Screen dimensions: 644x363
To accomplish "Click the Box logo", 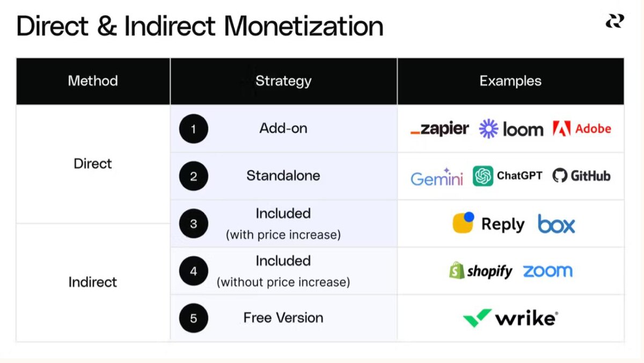I will [x=556, y=224].
